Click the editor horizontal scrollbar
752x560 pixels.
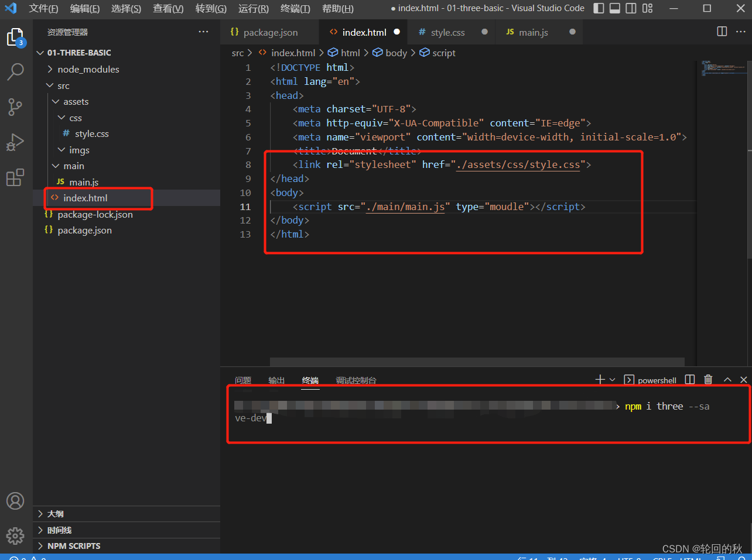click(477, 362)
